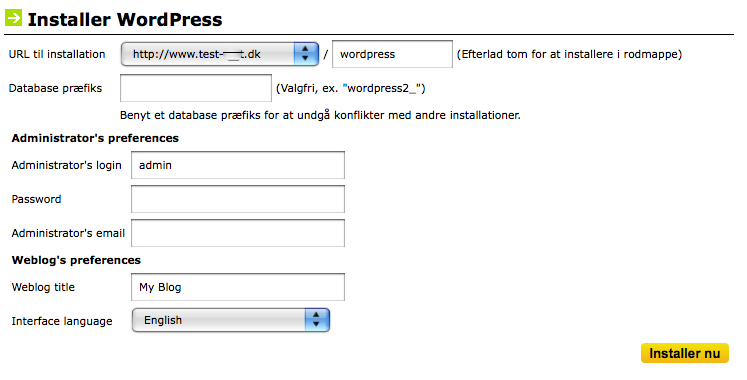Click the installation directory field containing wordpress
This screenshot has height=380, width=747.
[x=392, y=54]
